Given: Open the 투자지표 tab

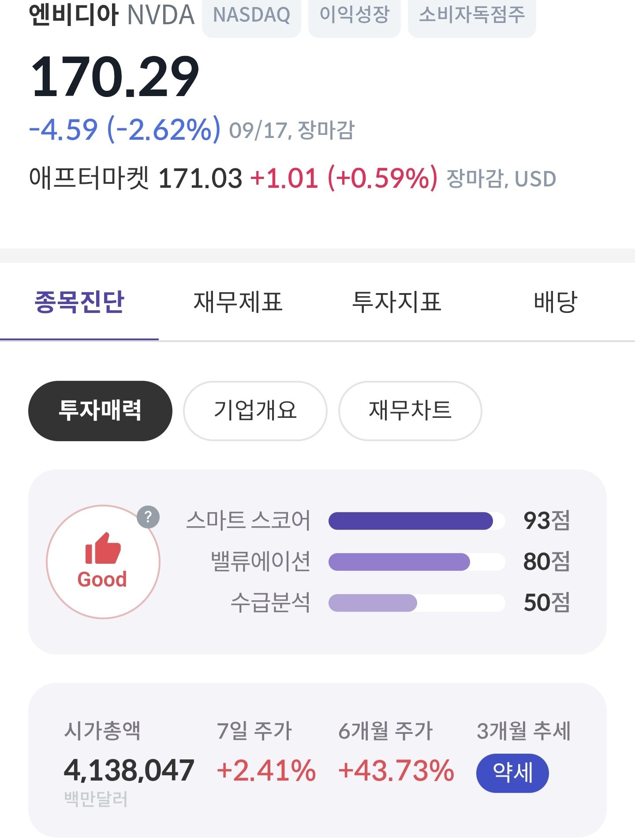Looking at the screenshot, I should (396, 302).
